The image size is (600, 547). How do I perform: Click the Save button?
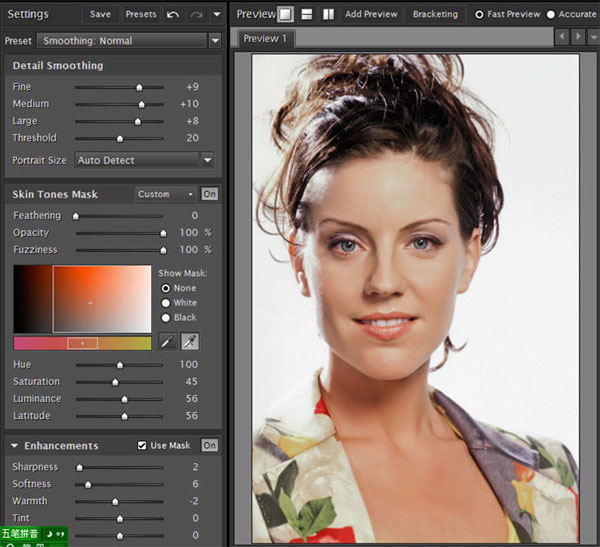pos(100,14)
